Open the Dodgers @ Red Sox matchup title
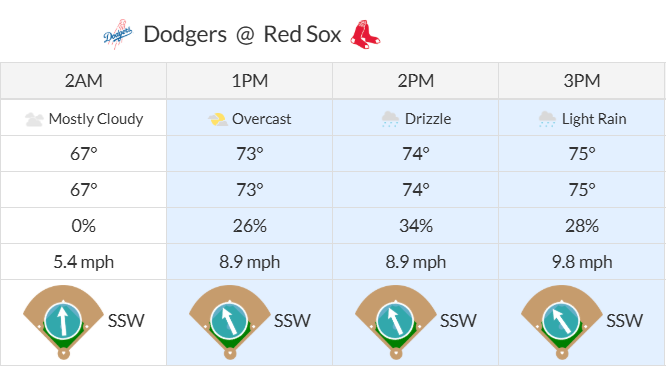Image resolution: width=666 pixels, height=366 pixels. [242, 34]
